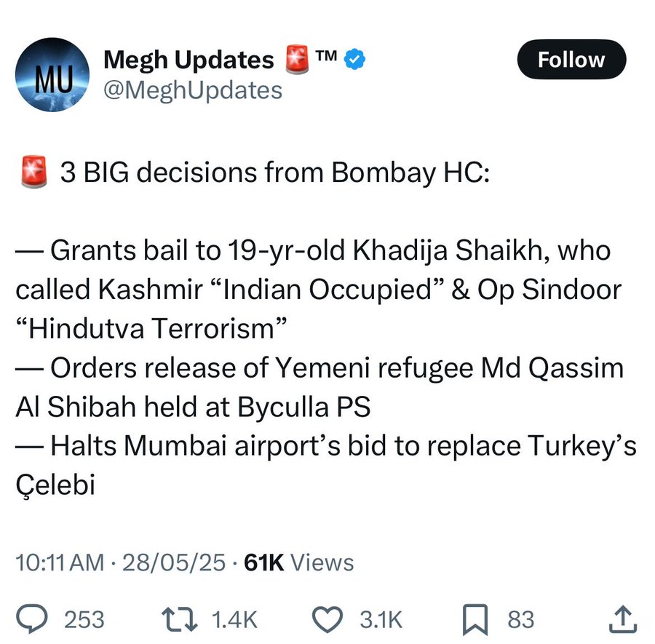Click the 1.4K reposts count
655x644 pixels.
[234, 619]
